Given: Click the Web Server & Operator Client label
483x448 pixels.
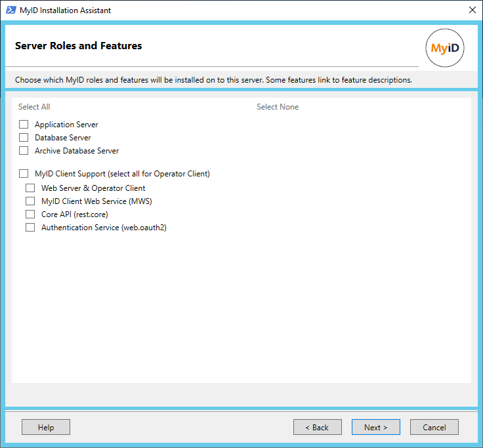Looking at the screenshot, I should pos(93,188).
